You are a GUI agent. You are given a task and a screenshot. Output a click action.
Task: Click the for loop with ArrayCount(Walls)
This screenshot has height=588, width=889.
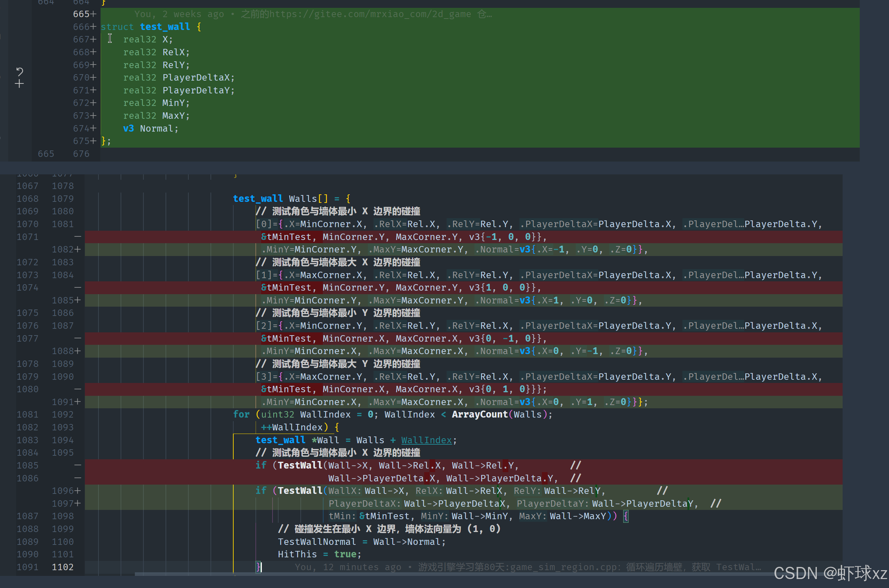coord(393,414)
